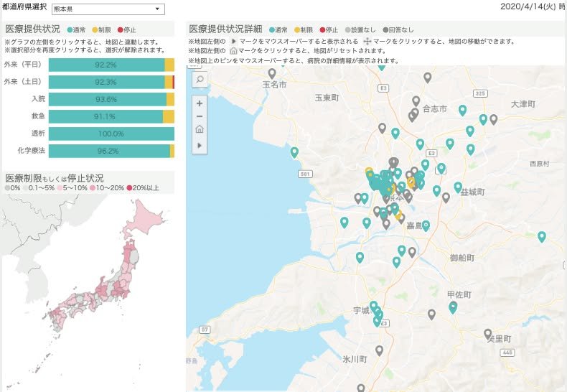Open the 都道府県選択 prefecture dropdown
Screen dimensions: 567x392
point(108,9)
